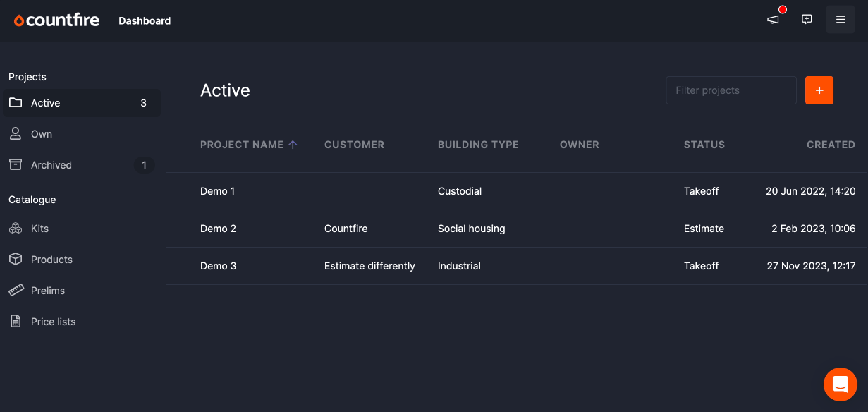Add a new project with plus button
Viewport: 868px width, 412px height.
tap(819, 90)
